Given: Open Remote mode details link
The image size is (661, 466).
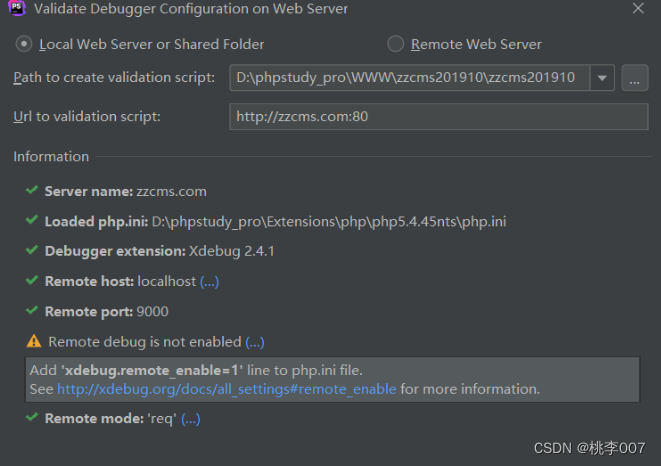Looking at the screenshot, I should [191, 419].
